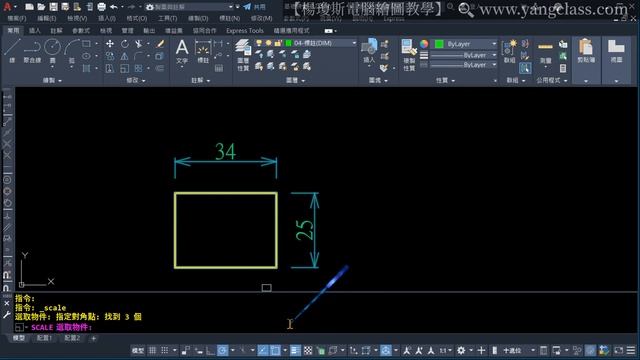Insert a Table from annotation panel
This screenshot has height=360, width=640.
pos(219,68)
